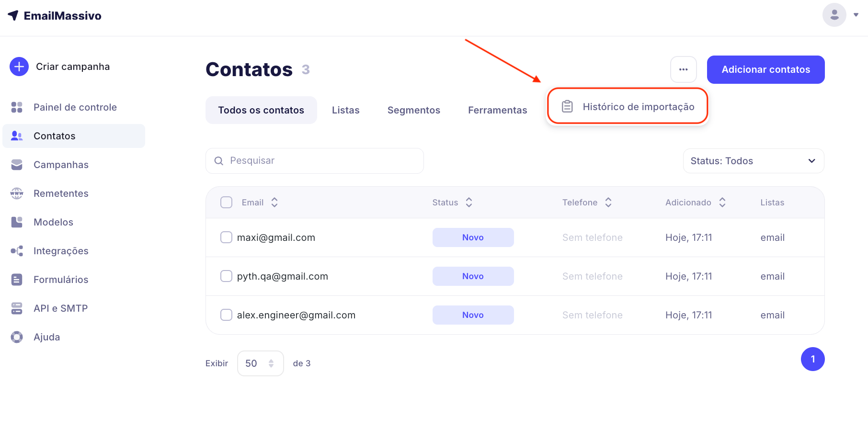Open the user avatar account dropdown

pos(840,15)
